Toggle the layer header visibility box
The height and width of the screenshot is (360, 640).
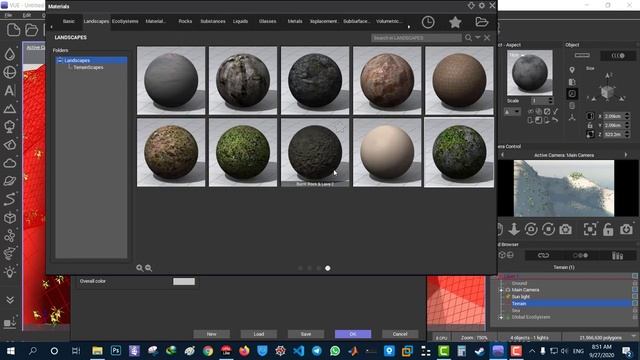[x=635, y=276]
